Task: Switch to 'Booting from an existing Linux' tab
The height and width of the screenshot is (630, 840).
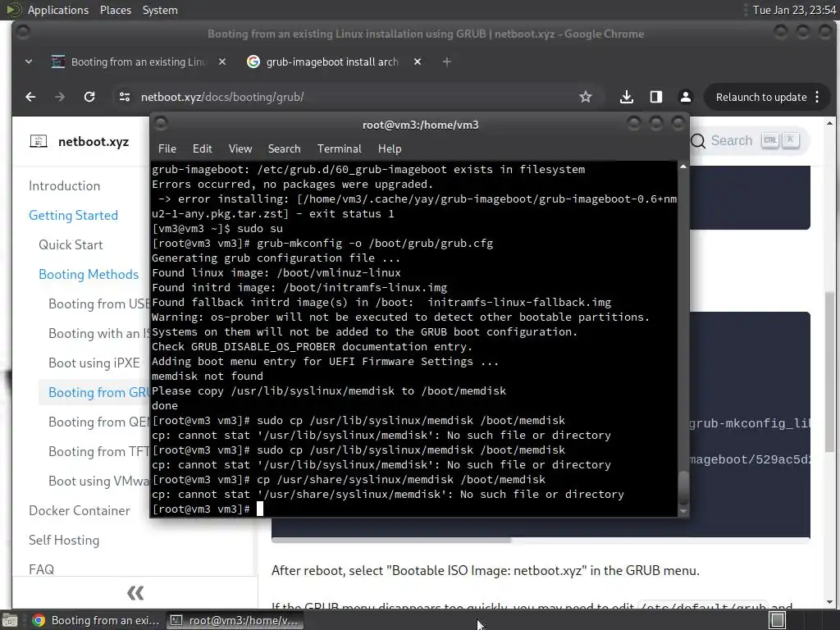Action: click(138, 62)
